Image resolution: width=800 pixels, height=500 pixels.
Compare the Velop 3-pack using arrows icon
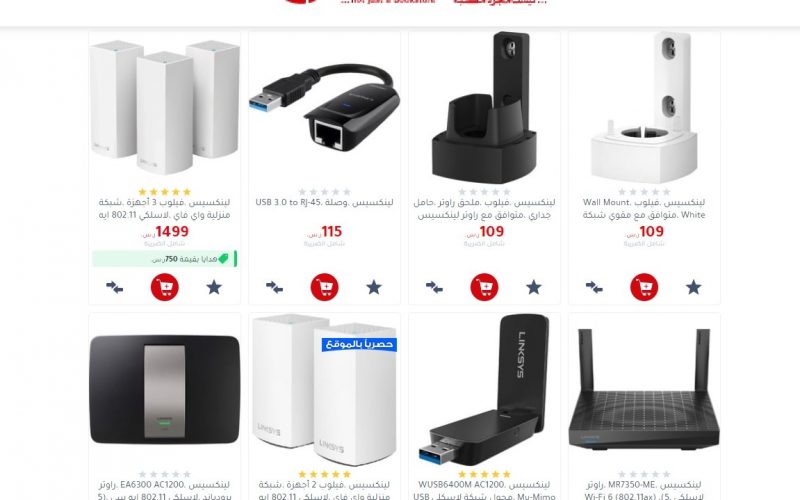[114, 287]
